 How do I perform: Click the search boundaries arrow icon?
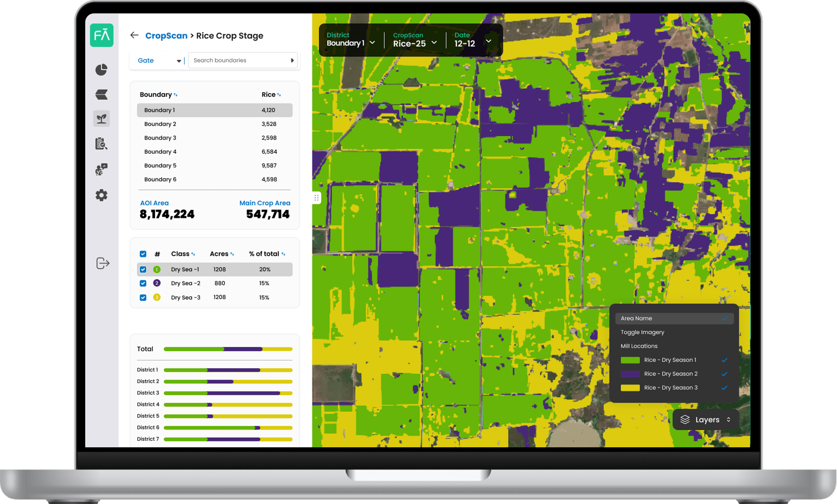(x=292, y=61)
